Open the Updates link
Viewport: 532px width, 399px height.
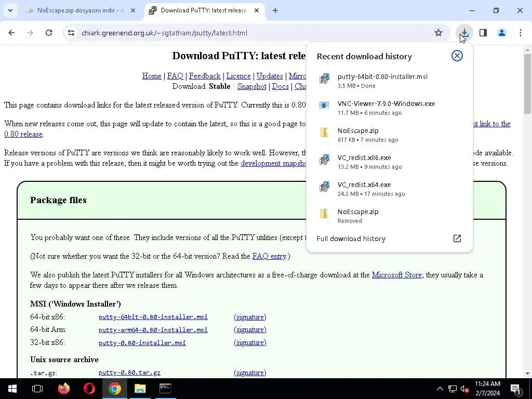pyautogui.click(x=270, y=76)
